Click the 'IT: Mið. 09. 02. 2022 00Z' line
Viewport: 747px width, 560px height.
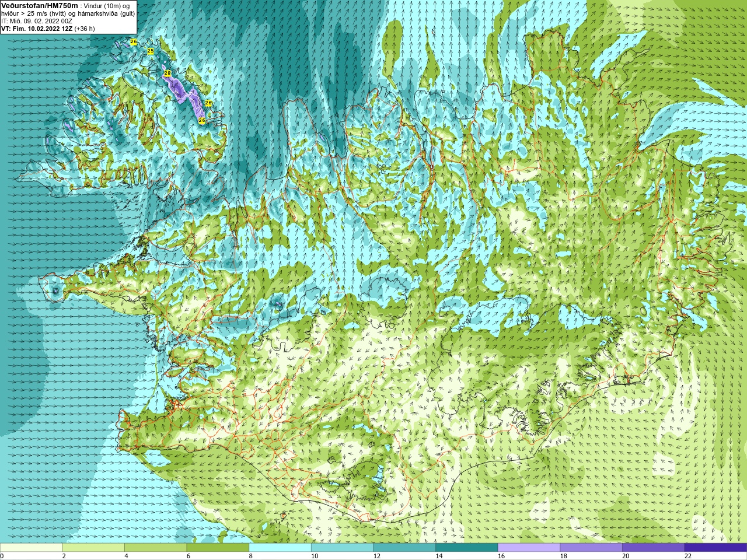[37, 21]
